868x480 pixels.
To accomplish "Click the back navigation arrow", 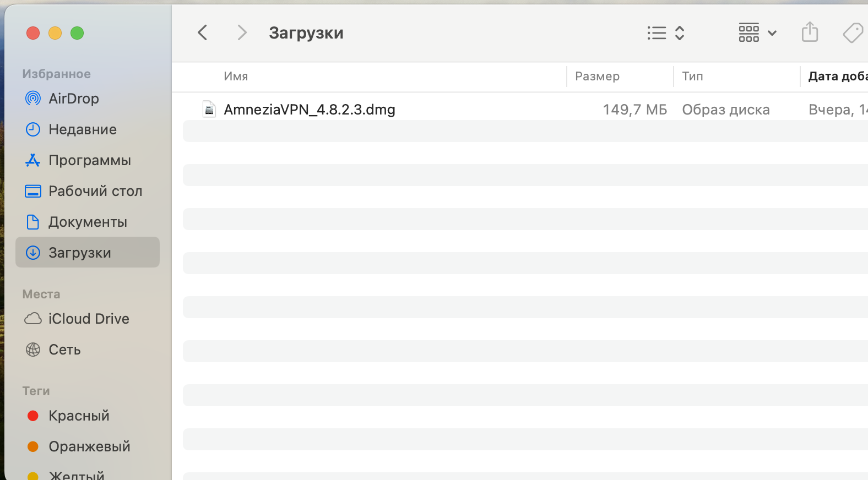I will click(x=203, y=33).
